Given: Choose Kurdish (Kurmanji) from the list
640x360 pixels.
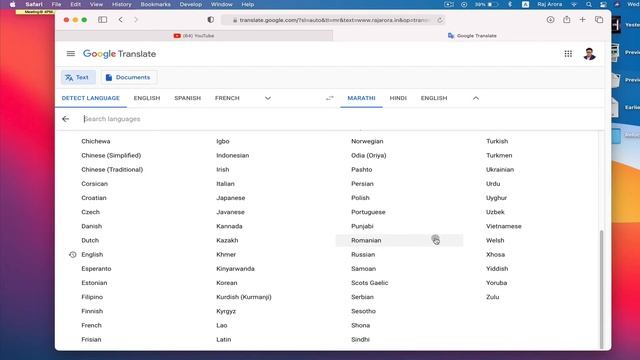Looking at the screenshot, I should [244, 297].
